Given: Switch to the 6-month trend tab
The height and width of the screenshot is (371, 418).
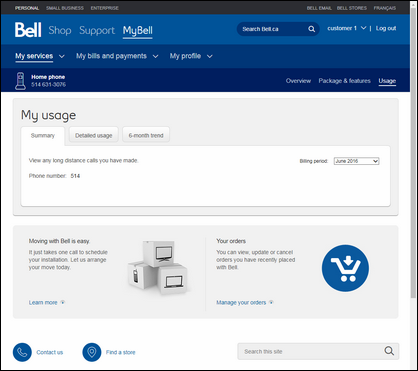Looking at the screenshot, I should (146, 135).
